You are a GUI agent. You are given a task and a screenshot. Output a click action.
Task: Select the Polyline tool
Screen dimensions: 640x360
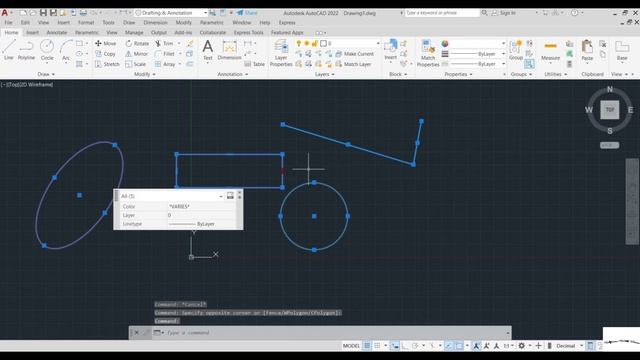(x=27, y=50)
